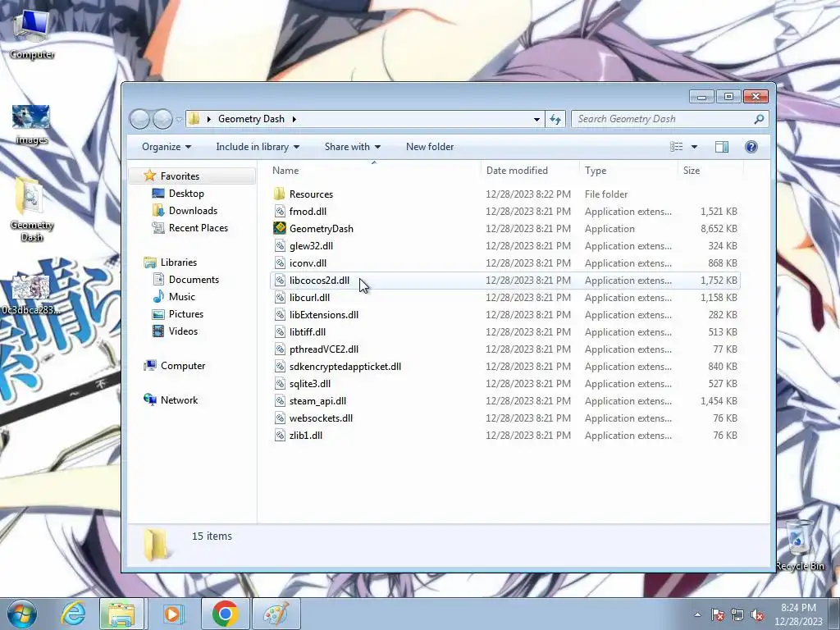This screenshot has height=630, width=840.
Task: Launch Internet Explorer from the taskbar
Action: (x=73, y=614)
